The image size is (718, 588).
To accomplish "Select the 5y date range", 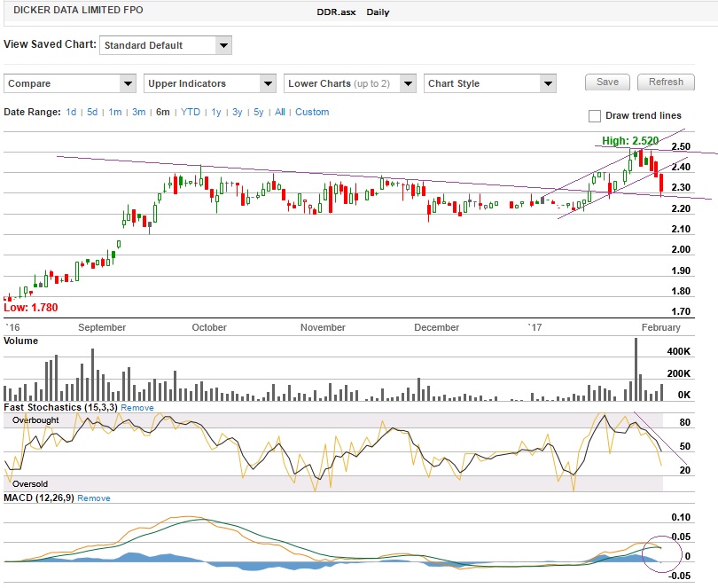I will coord(259,113).
